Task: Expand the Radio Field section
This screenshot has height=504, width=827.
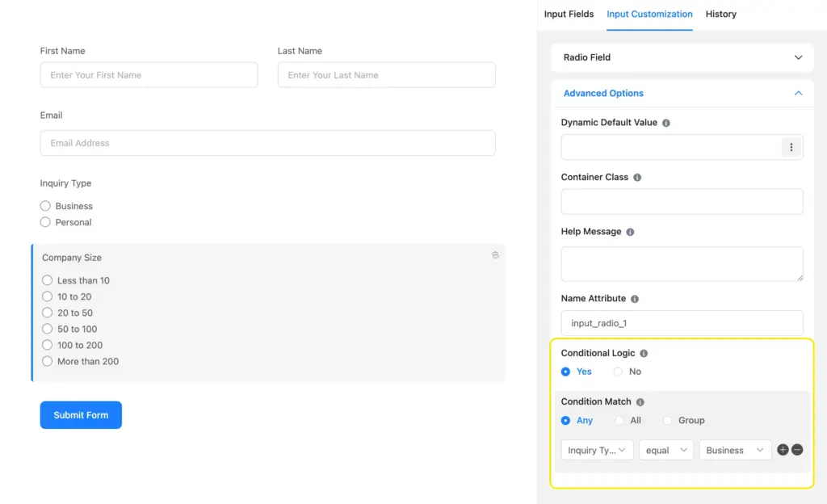Action: point(682,57)
